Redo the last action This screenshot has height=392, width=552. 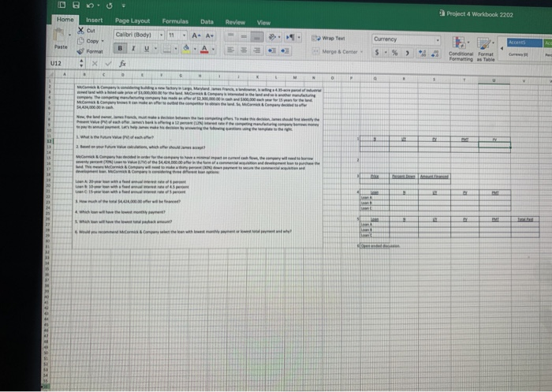[109, 6]
